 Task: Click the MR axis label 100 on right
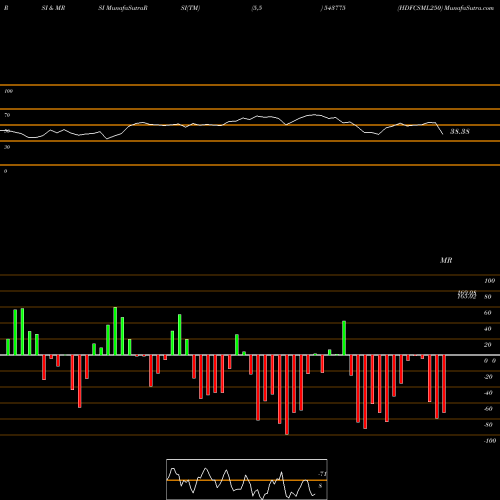(x=489, y=281)
